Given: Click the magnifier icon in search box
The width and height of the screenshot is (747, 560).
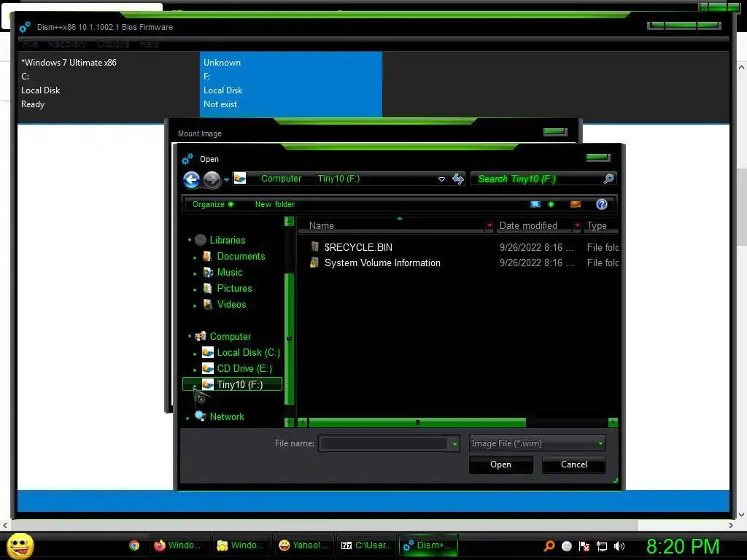Looking at the screenshot, I should (608, 179).
